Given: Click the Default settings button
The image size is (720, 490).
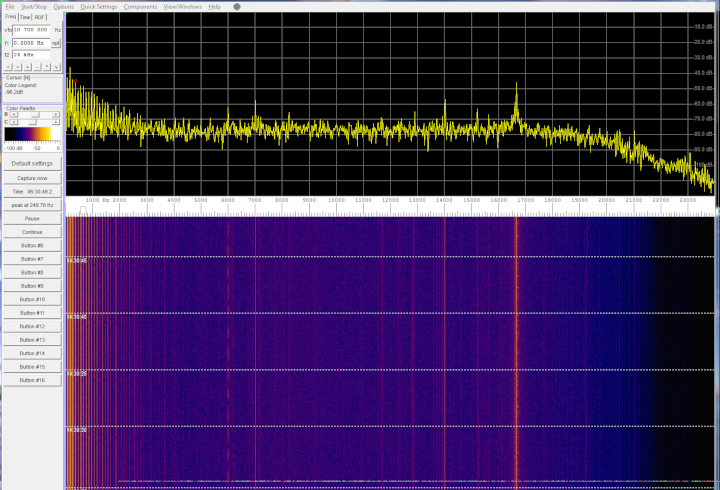Looking at the screenshot, I should pos(32,163).
